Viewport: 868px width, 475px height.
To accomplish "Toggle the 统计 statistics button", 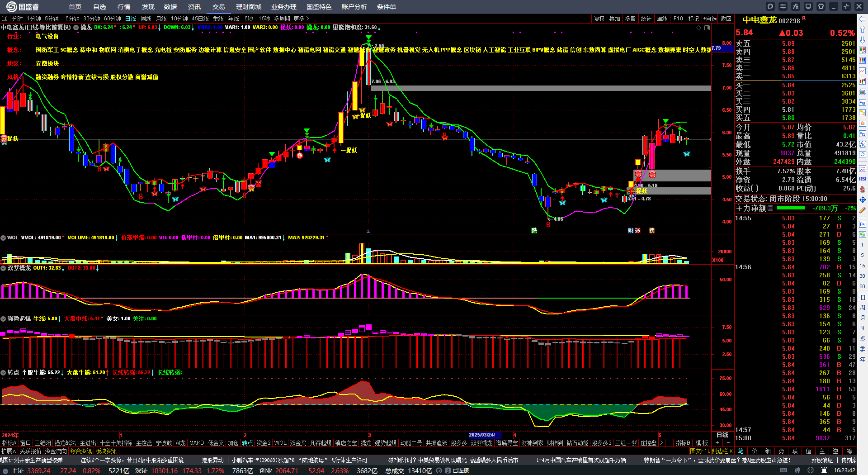I will pyautogui.click(x=646, y=19).
